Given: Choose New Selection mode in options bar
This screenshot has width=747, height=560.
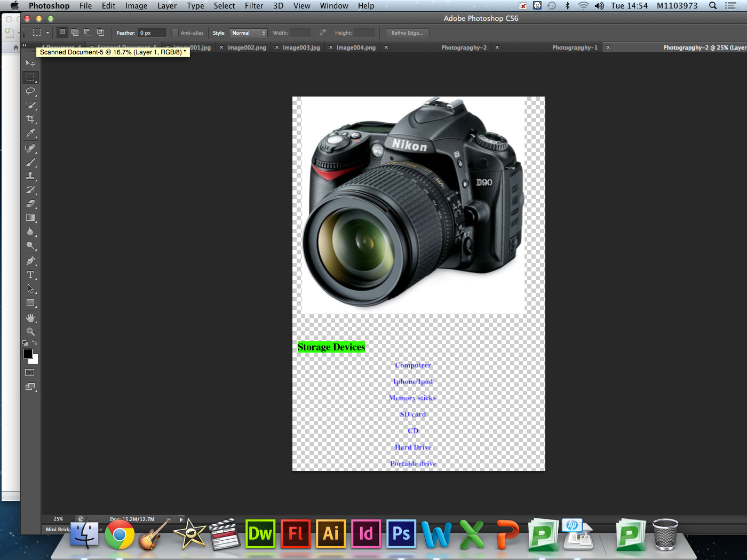Looking at the screenshot, I should (x=62, y=33).
